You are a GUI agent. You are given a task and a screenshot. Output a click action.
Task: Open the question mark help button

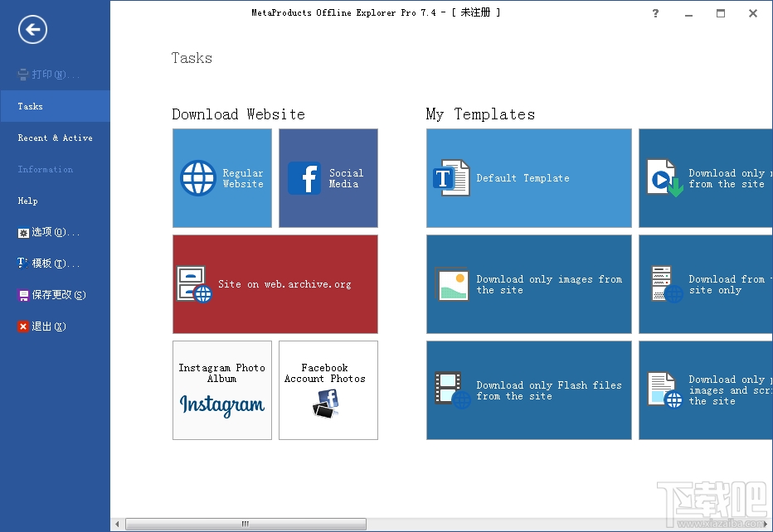click(x=655, y=13)
